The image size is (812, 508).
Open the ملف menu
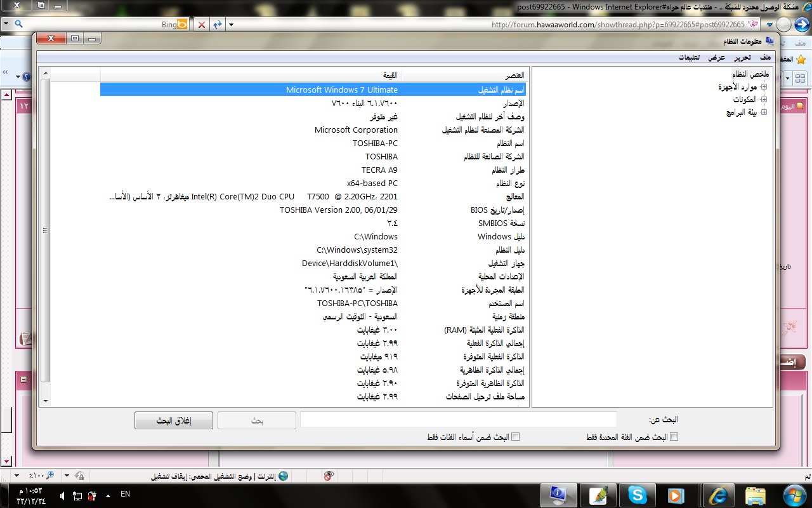(766, 57)
